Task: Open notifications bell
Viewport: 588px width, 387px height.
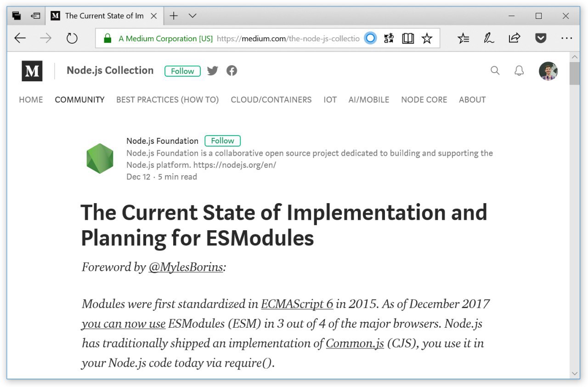Action: 519,71
